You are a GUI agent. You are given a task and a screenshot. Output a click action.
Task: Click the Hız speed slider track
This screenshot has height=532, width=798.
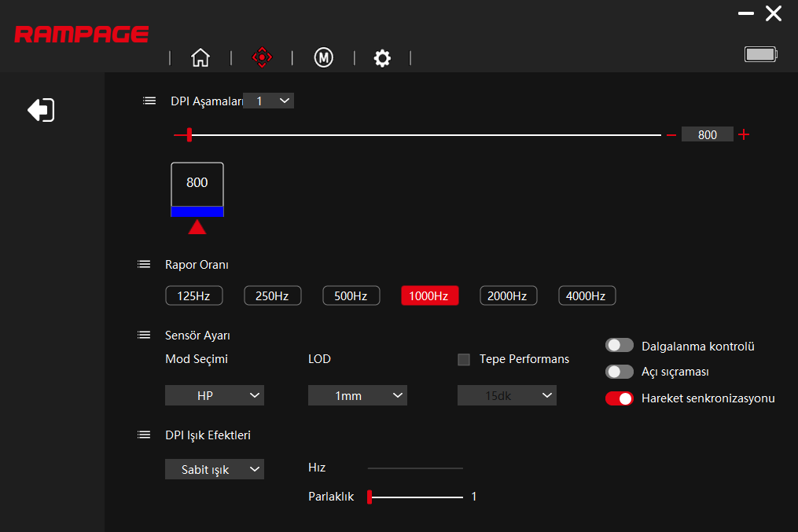click(415, 468)
